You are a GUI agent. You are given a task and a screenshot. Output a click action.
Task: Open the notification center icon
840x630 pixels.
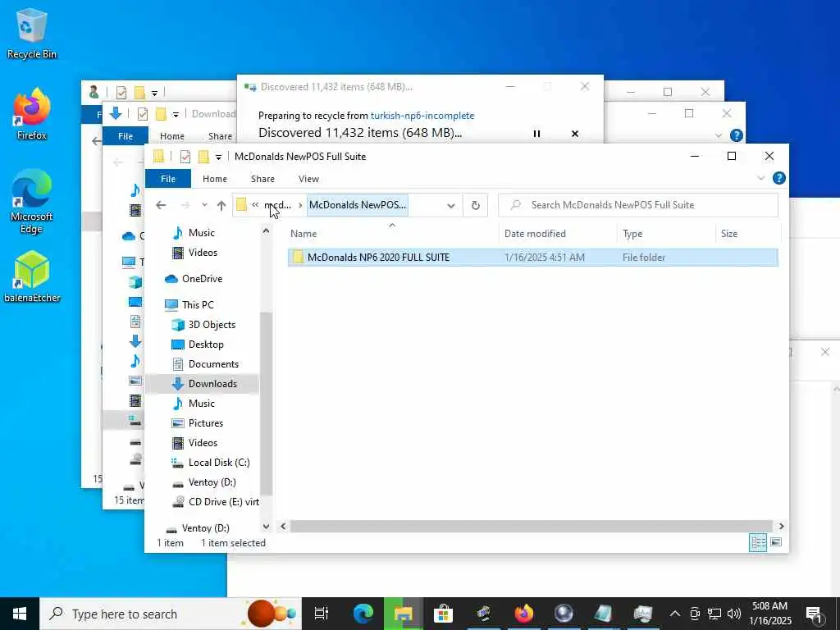tap(814, 614)
